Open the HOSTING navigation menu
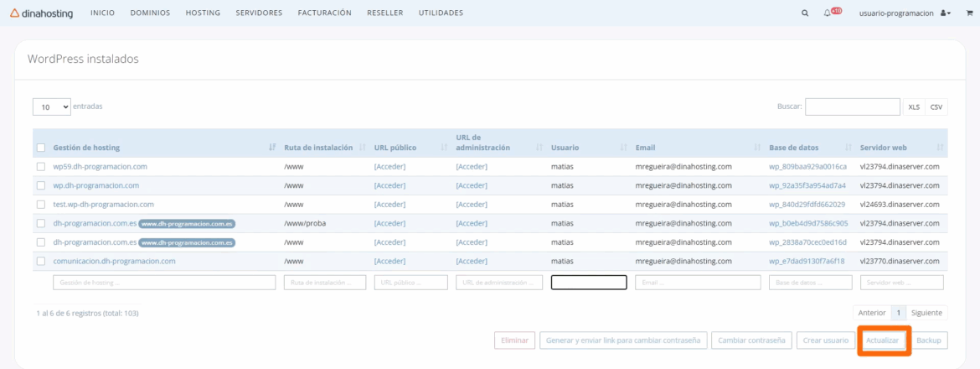This screenshot has height=369, width=980. click(203, 13)
